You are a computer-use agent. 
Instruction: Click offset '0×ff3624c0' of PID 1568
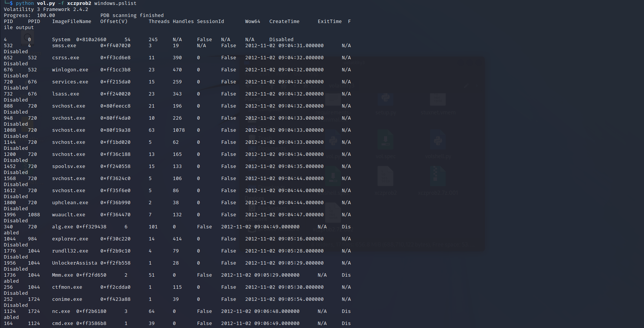click(115, 179)
